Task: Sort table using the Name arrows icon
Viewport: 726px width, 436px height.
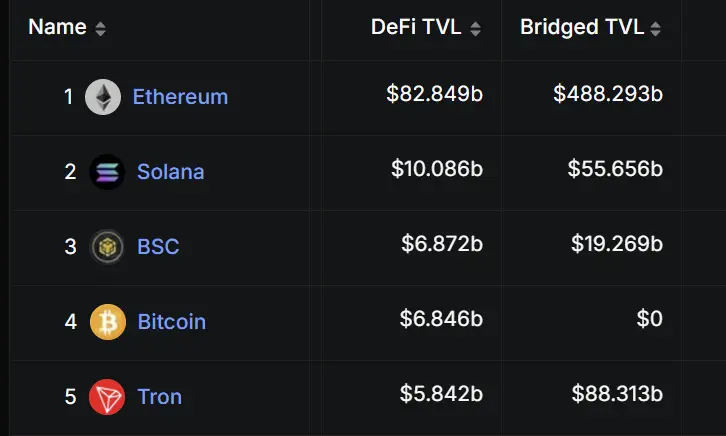Action: [100, 29]
